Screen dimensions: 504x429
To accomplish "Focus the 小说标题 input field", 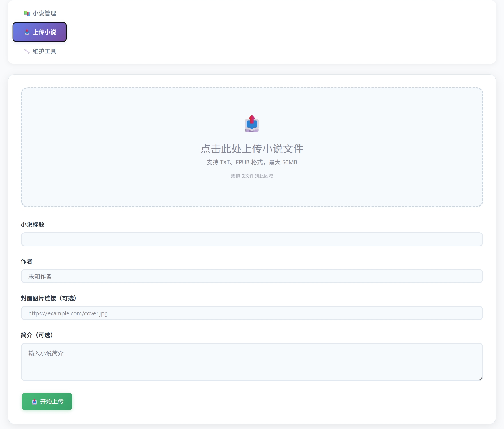I will (x=252, y=239).
